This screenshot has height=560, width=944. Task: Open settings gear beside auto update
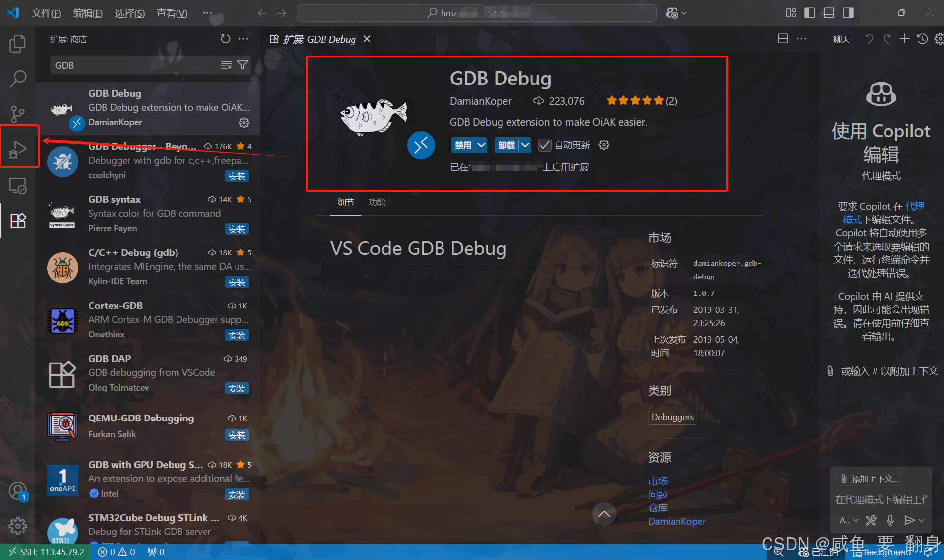point(604,145)
